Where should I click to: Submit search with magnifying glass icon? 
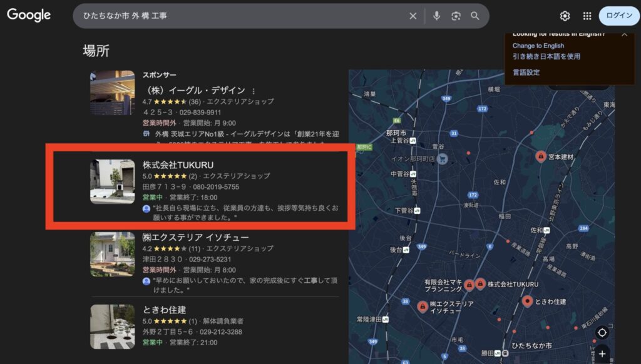pos(474,16)
